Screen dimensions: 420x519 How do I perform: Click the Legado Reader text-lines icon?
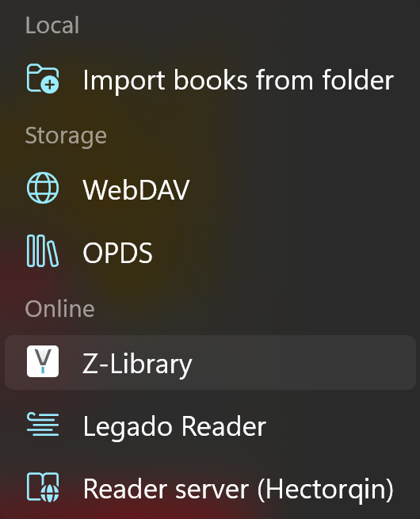[43, 424]
